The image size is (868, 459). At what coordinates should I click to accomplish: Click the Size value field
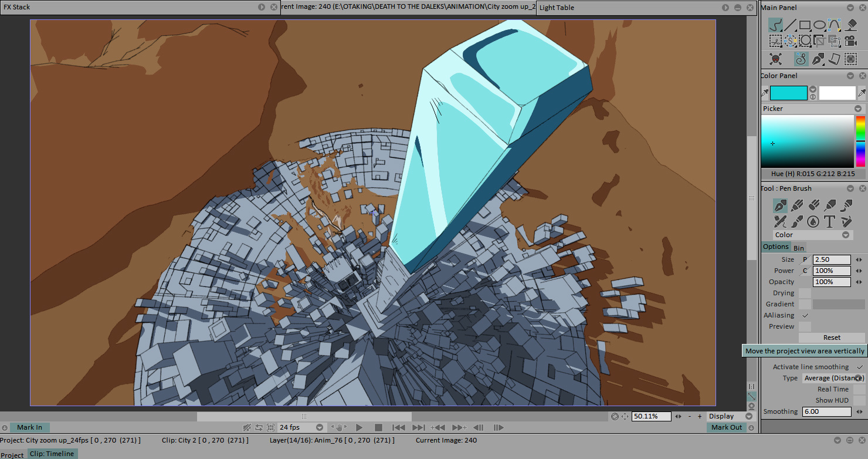pos(832,259)
